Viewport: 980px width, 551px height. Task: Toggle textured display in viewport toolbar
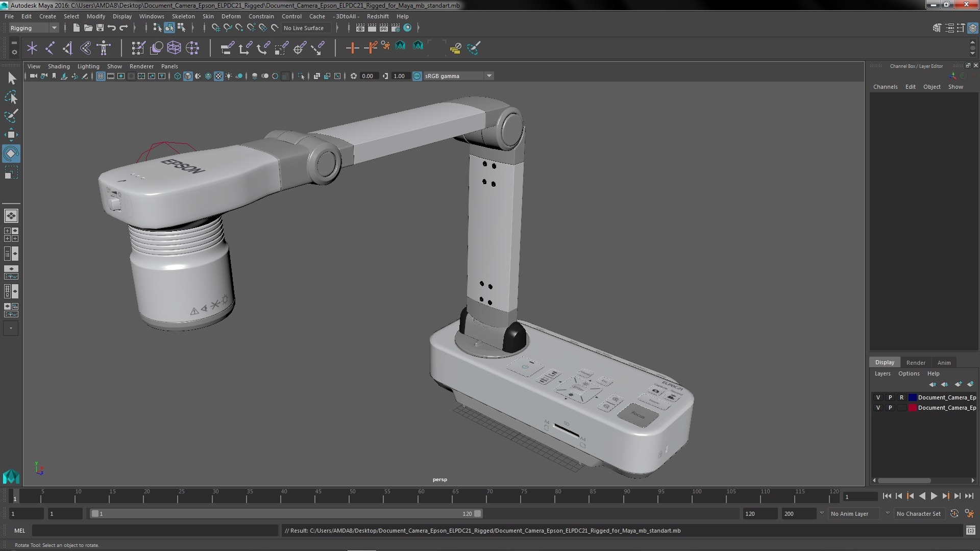point(218,76)
